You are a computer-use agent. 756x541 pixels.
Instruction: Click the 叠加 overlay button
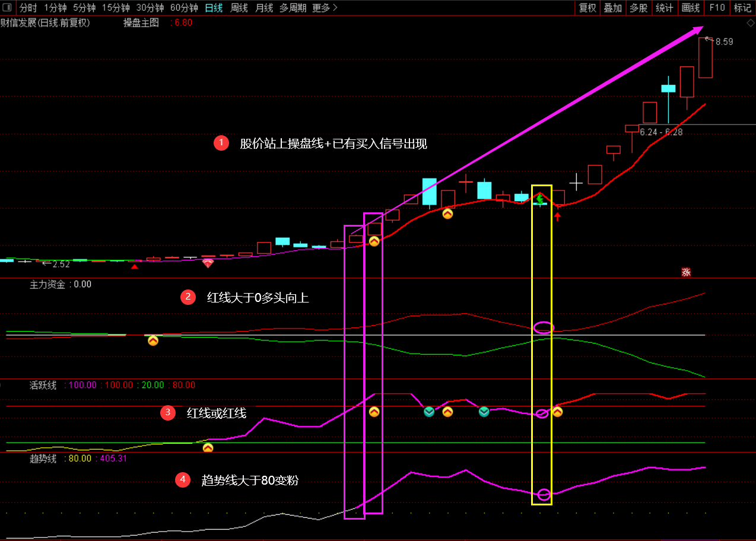point(613,8)
